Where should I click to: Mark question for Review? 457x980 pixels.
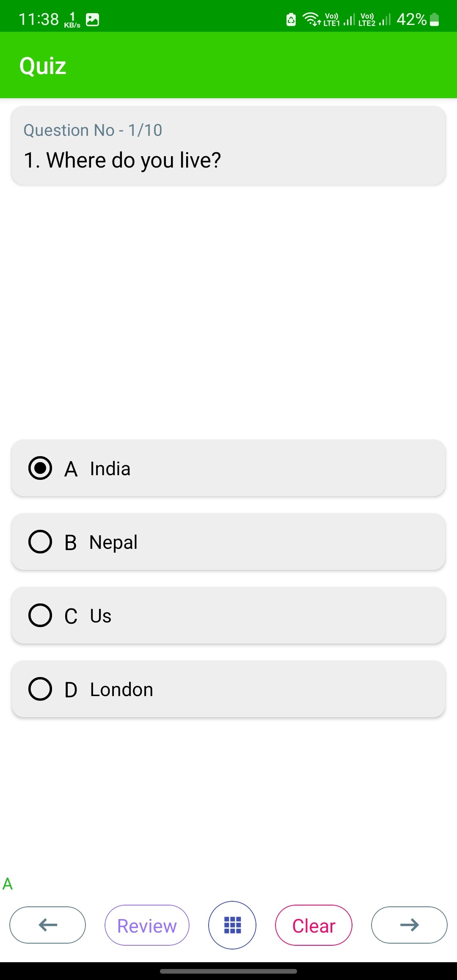pyautogui.click(x=147, y=925)
